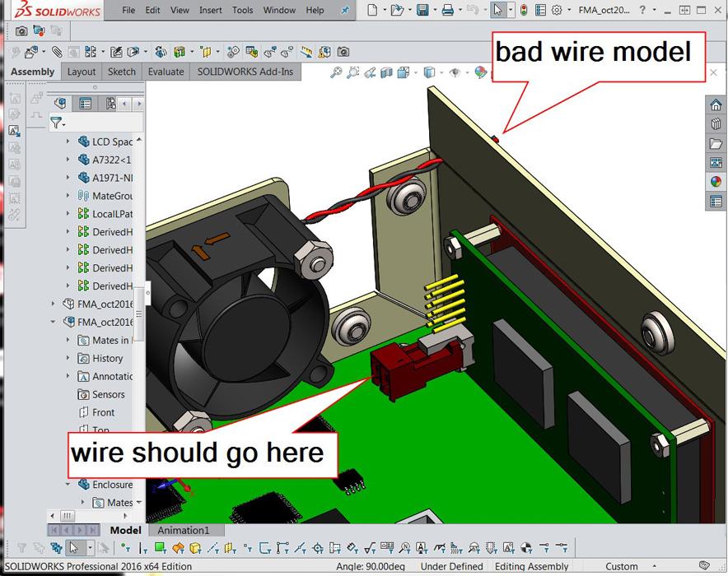Open the dropdown arrow beside Options gear
This screenshot has height=576, width=728.
(569, 10)
